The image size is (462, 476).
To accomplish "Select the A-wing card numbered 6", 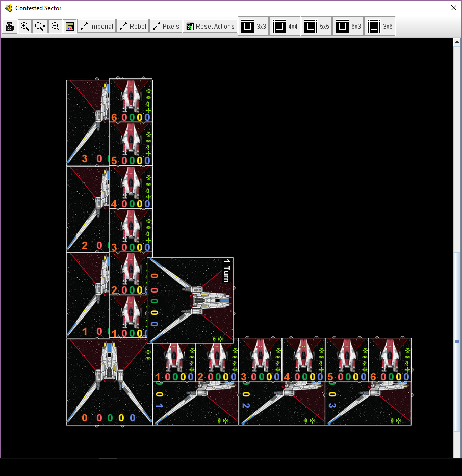I will 131,99.
